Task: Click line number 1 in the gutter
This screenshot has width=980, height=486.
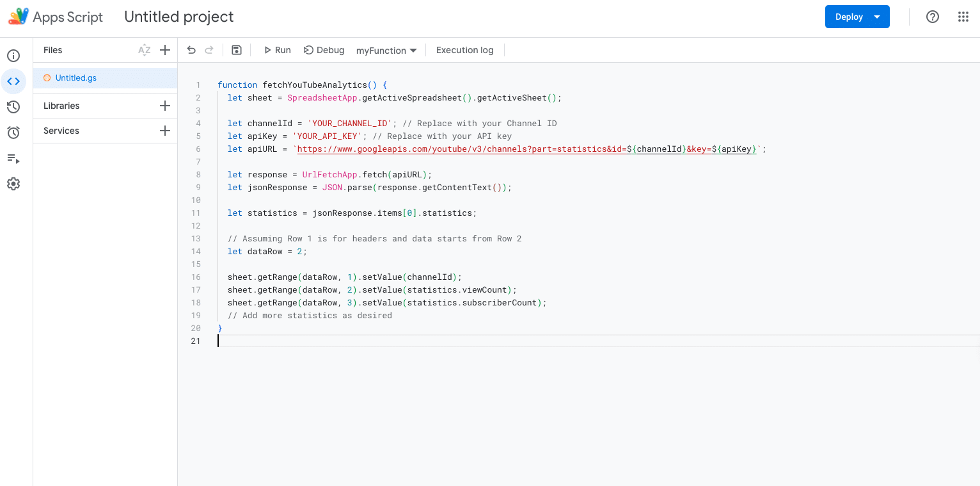Action: click(x=198, y=85)
